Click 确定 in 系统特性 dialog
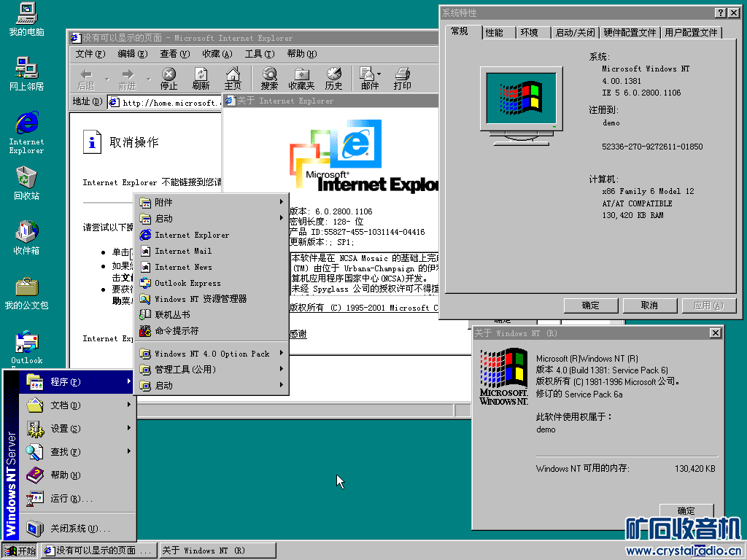 591,306
